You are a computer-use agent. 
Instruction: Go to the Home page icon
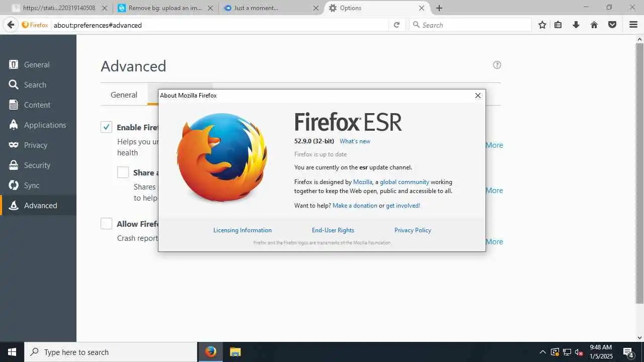pos(594,25)
